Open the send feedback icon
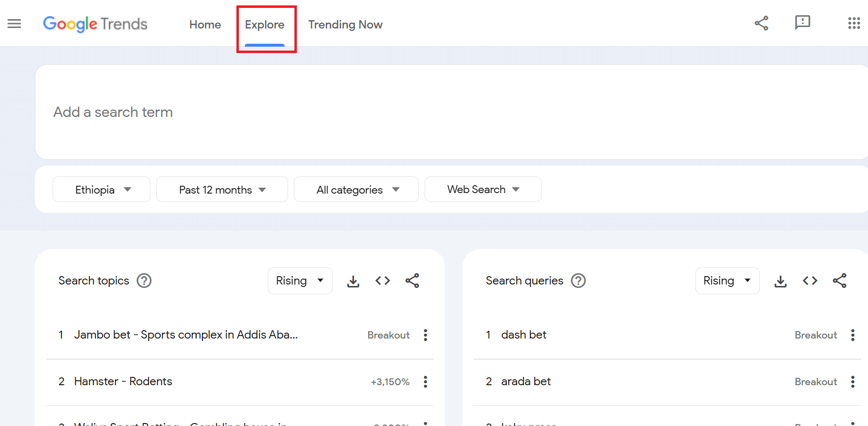Viewport: 868px width, 426px height. pos(803,23)
